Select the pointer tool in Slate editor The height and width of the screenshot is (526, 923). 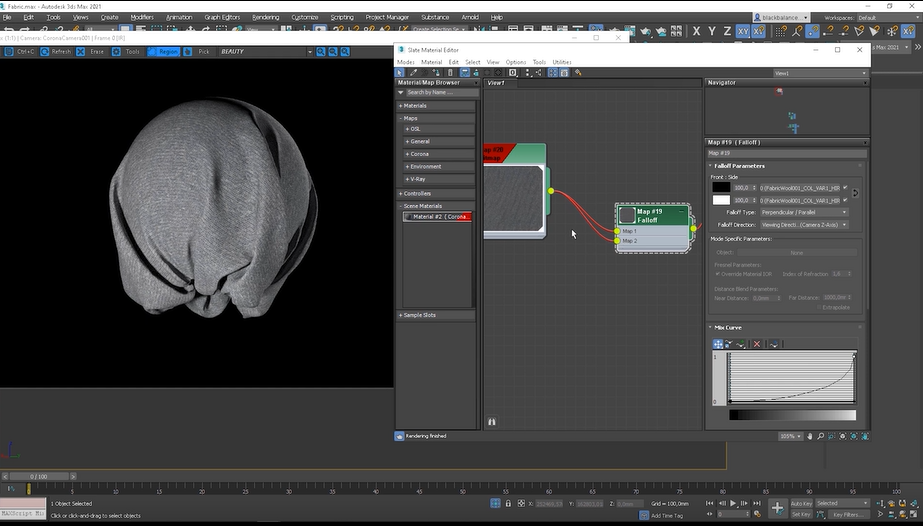click(400, 72)
